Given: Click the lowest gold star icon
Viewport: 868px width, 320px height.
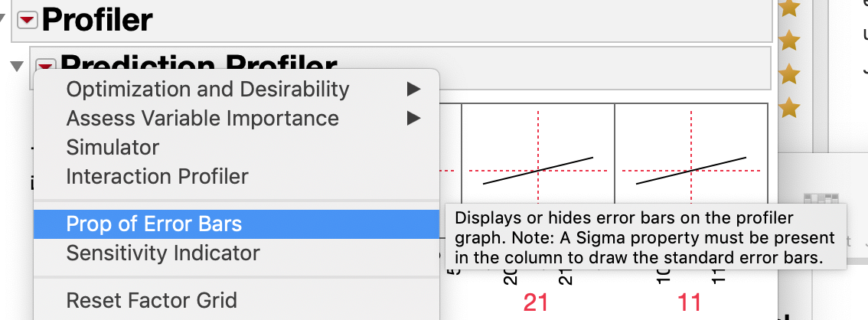Looking at the screenshot, I should [x=788, y=109].
